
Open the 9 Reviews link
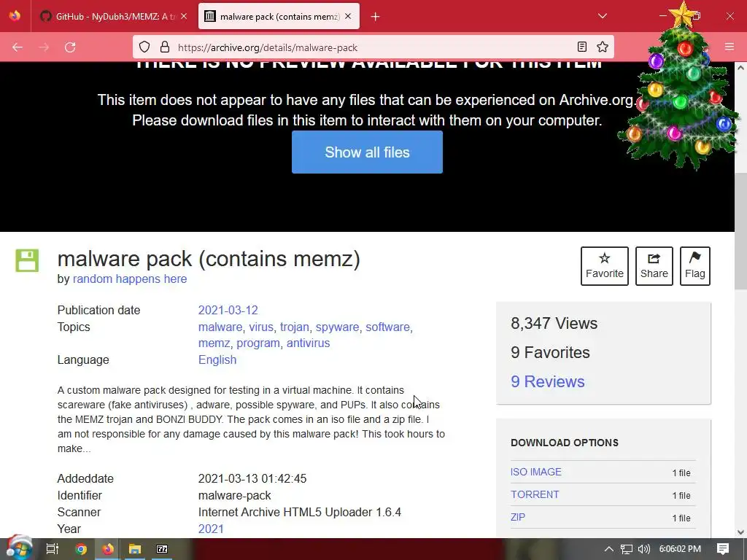[547, 381]
